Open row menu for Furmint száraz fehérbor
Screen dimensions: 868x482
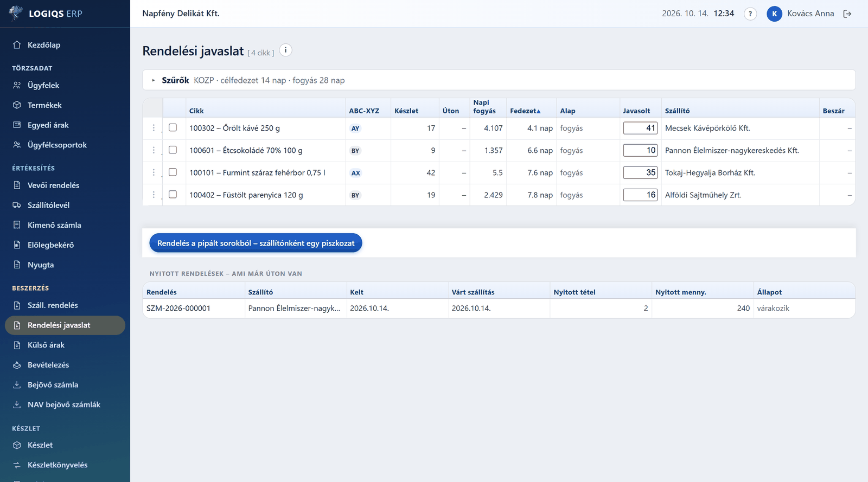[x=154, y=172]
